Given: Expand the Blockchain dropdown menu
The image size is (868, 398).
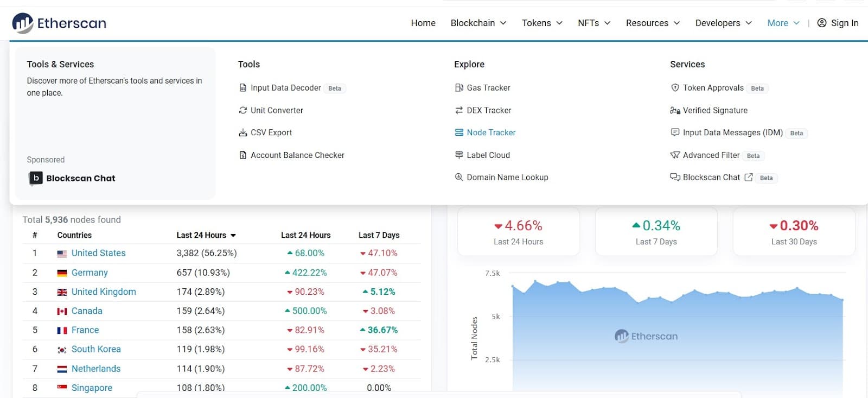Looking at the screenshot, I should pyautogui.click(x=478, y=23).
